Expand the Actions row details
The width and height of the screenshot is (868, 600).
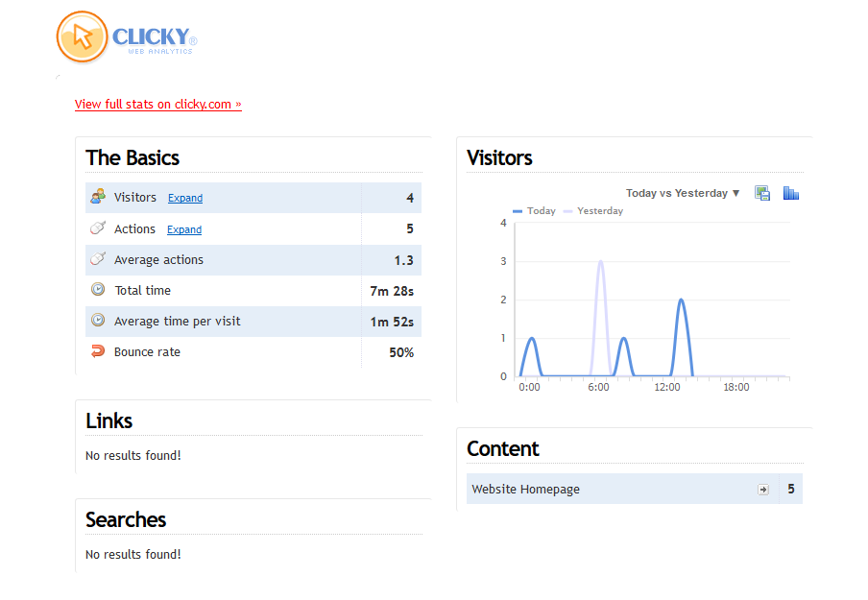click(184, 229)
